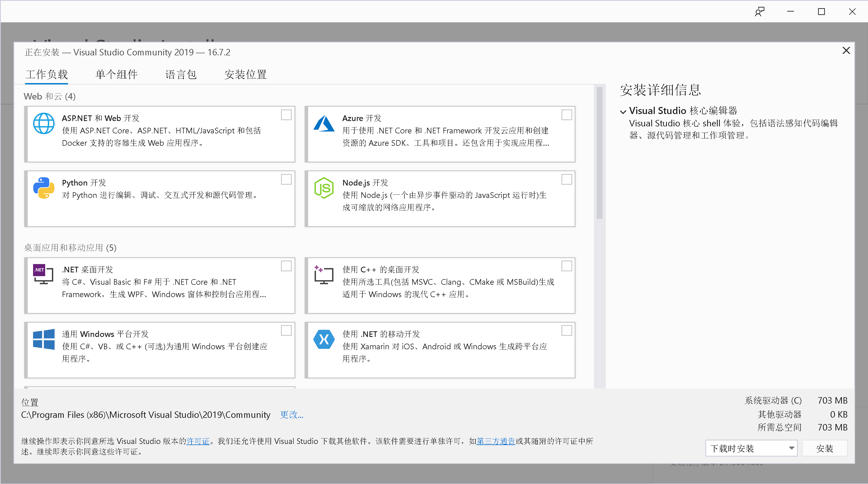Image resolution: width=868 pixels, height=484 pixels.
Task: Enable the Node.js 开发 workload
Action: (x=566, y=180)
